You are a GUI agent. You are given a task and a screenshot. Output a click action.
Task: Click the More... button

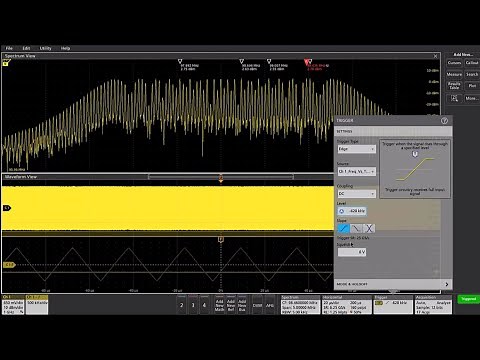coord(472,98)
